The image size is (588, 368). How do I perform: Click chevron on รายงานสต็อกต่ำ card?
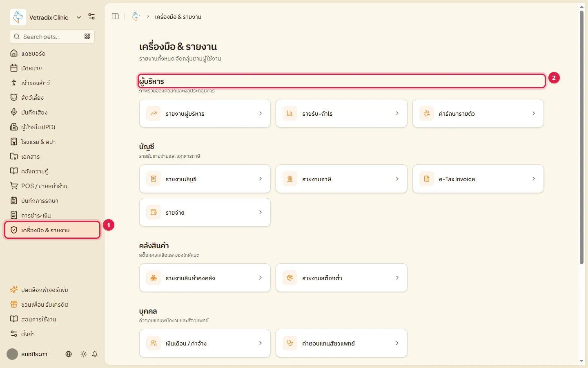pos(397,278)
